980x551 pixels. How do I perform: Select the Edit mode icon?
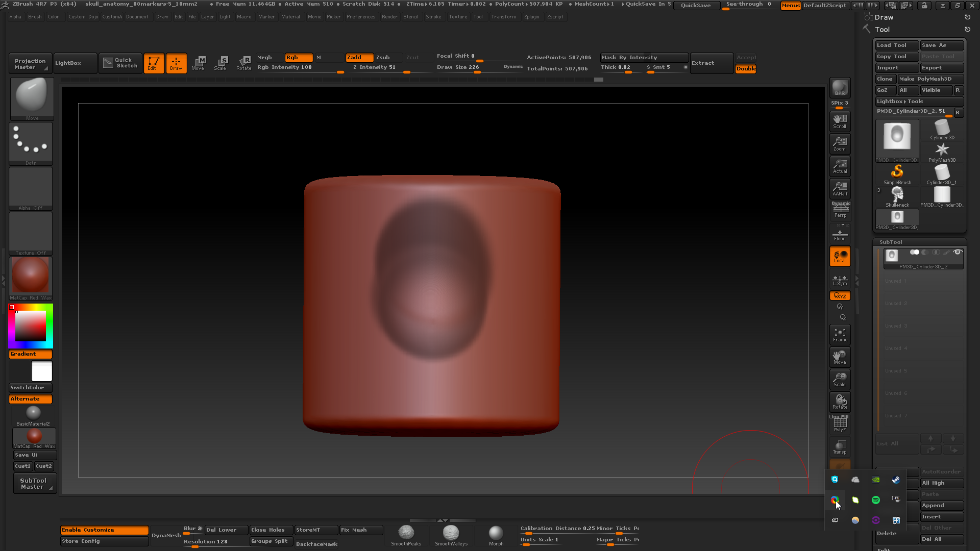pos(154,63)
